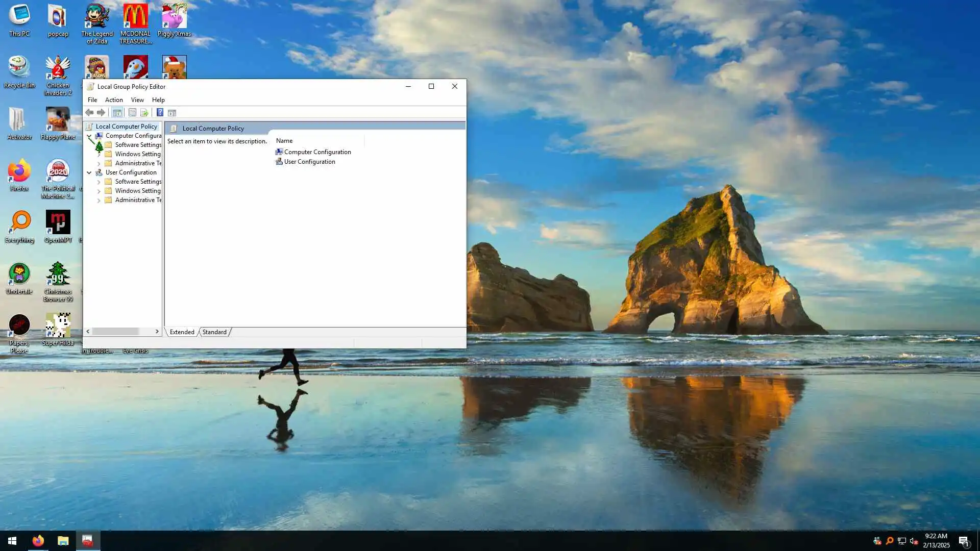Expand Administrative Templates under Computer Configuration
980x551 pixels.
tap(99, 164)
